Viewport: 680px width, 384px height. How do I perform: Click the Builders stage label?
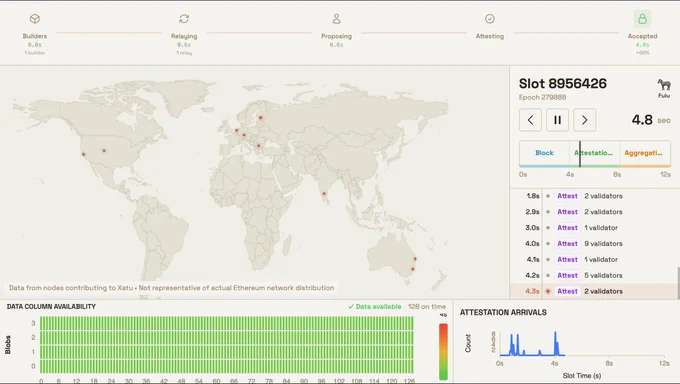35,36
